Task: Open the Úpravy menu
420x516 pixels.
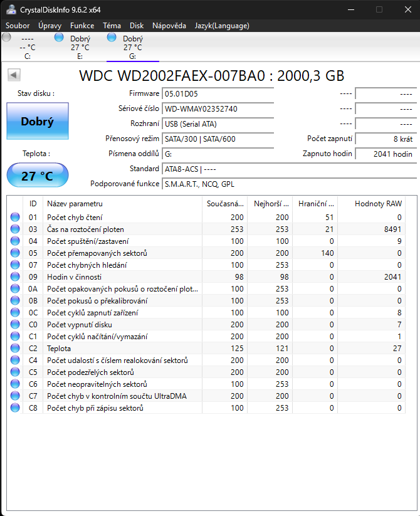Action: (x=50, y=26)
